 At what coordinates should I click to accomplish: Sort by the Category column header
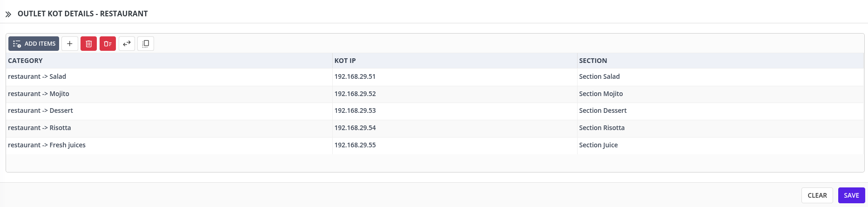point(26,61)
